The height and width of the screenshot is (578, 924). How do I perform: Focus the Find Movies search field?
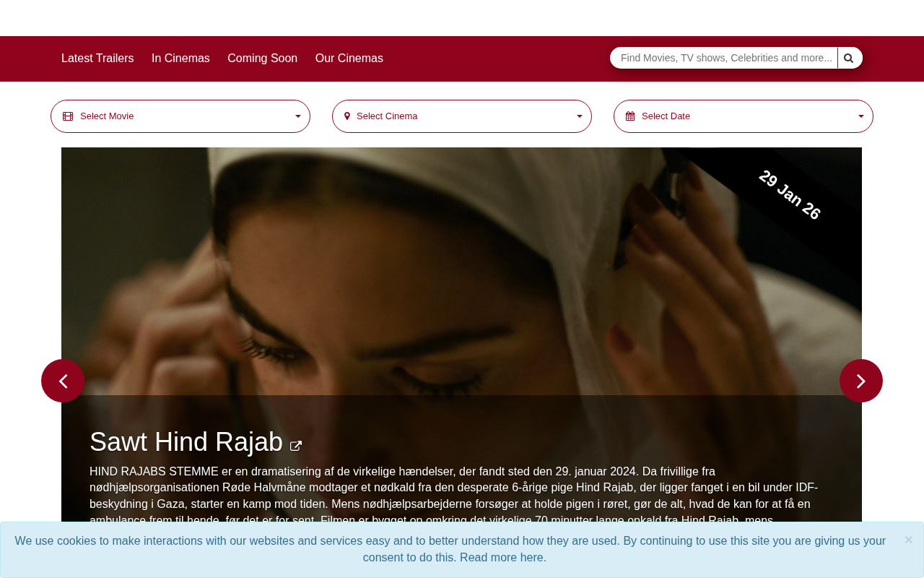724,58
